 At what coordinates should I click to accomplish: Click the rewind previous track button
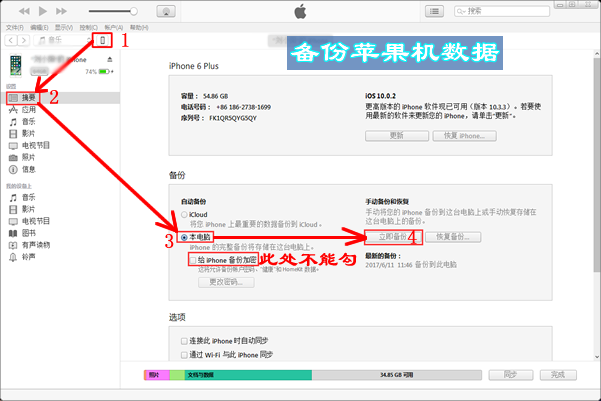point(24,11)
